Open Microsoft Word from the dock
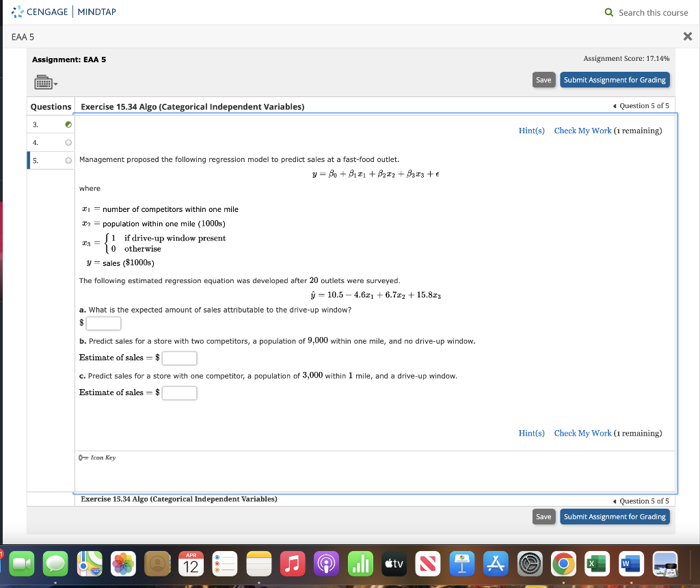Screen dimensions: 700x588 pyautogui.click(x=630, y=565)
